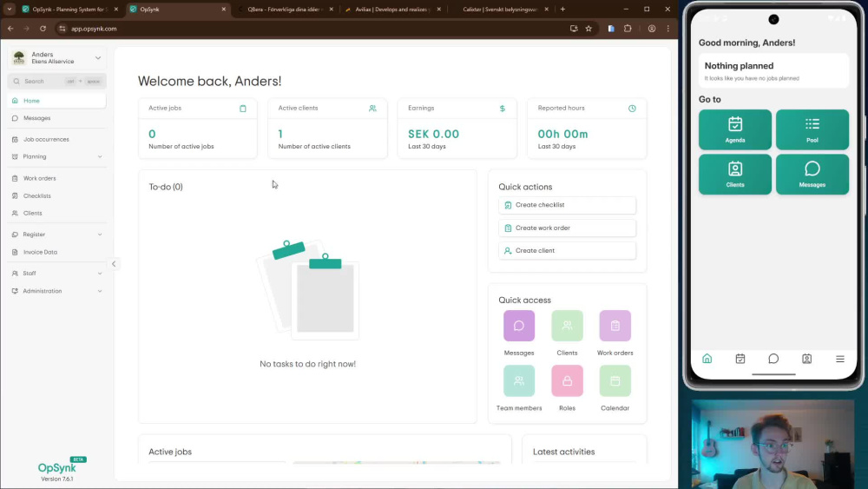Image resolution: width=868 pixels, height=489 pixels.
Task: Click the Earnings dollar icon
Action: 502,109
